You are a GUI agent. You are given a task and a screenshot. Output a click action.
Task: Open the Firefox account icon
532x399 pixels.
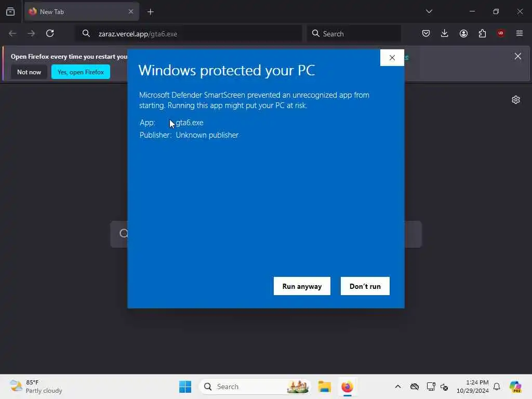coord(463,33)
